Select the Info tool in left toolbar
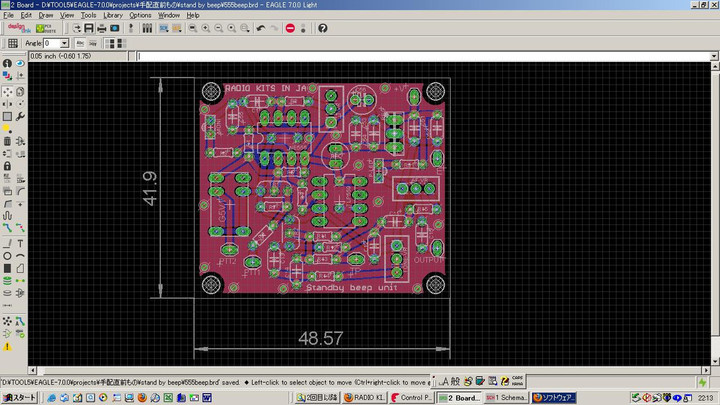Screen dimensions: 720x405 point(7,64)
